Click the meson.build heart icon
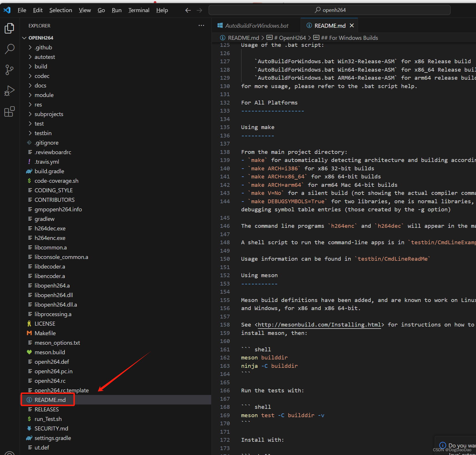Viewport: 476px width, 455px height. (x=29, y=352)
